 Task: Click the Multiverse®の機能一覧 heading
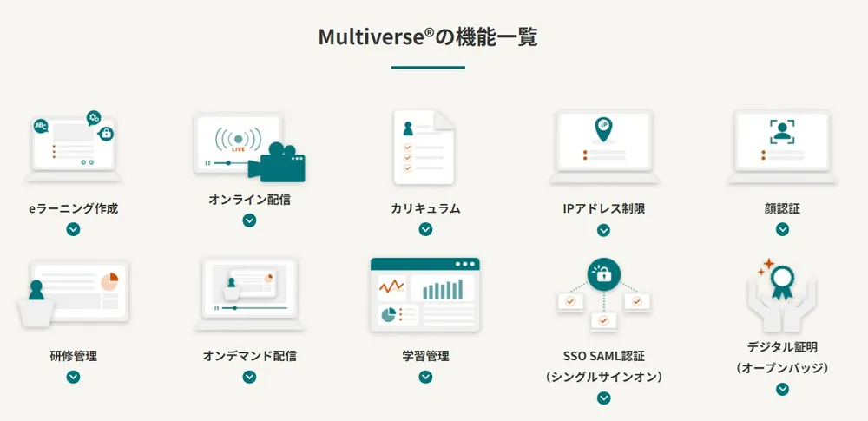(428, 37)
